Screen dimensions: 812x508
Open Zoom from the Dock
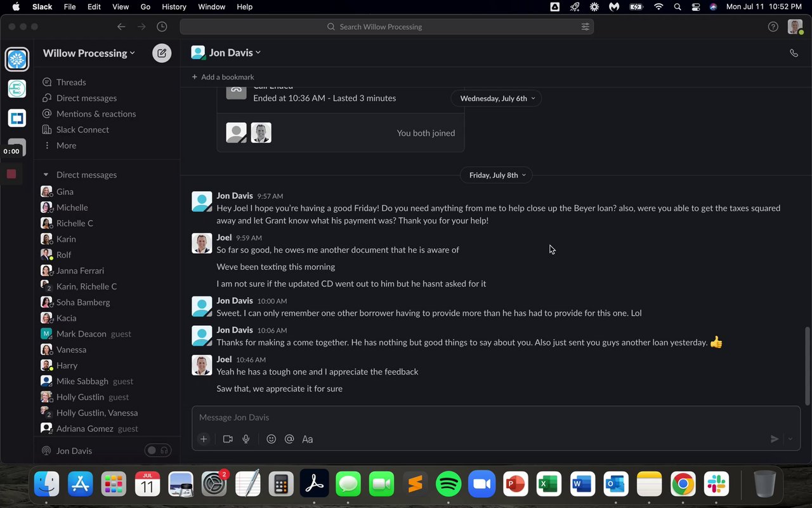click(x=481, y=485)
